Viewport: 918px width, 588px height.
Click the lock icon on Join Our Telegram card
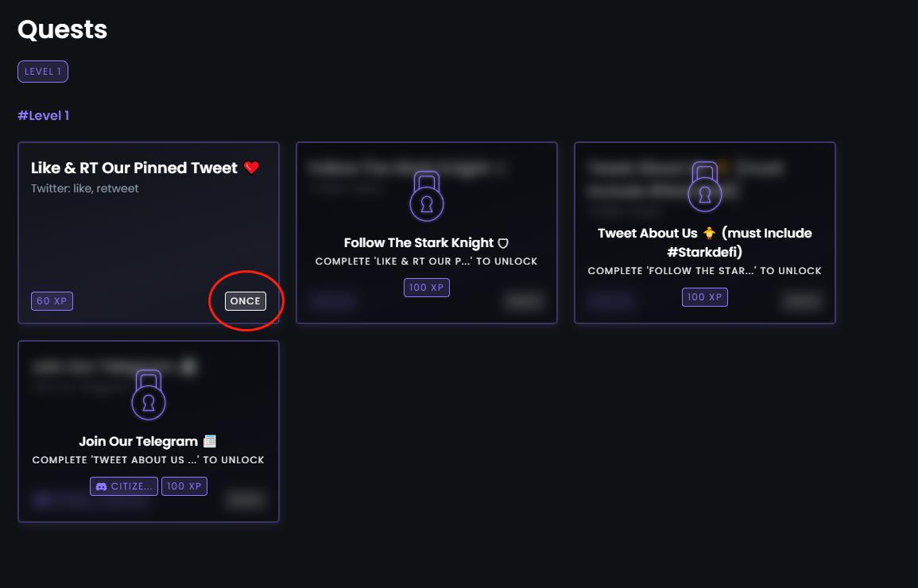point(149,396)
